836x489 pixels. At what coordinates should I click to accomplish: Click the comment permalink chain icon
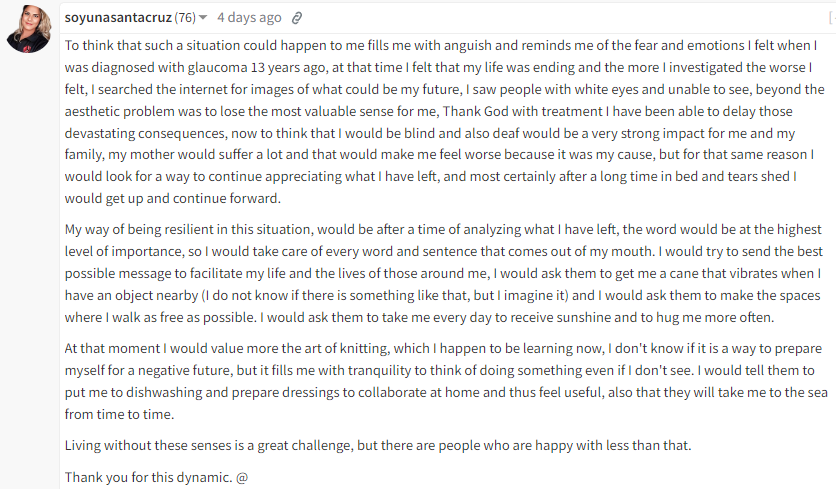pyautogui.click(x=296, y=18)
